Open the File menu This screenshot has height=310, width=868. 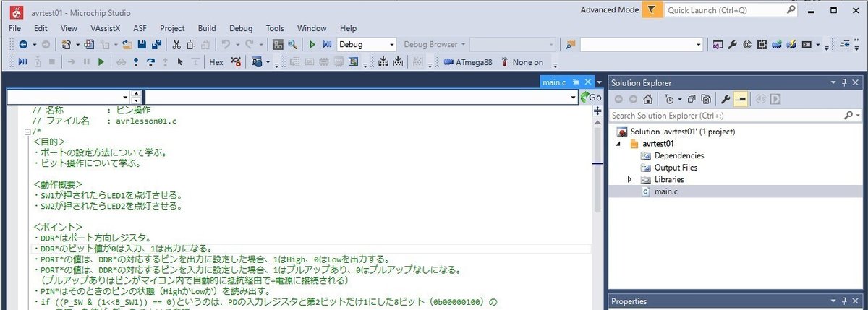pyautogui.click(x=14, y=27)
